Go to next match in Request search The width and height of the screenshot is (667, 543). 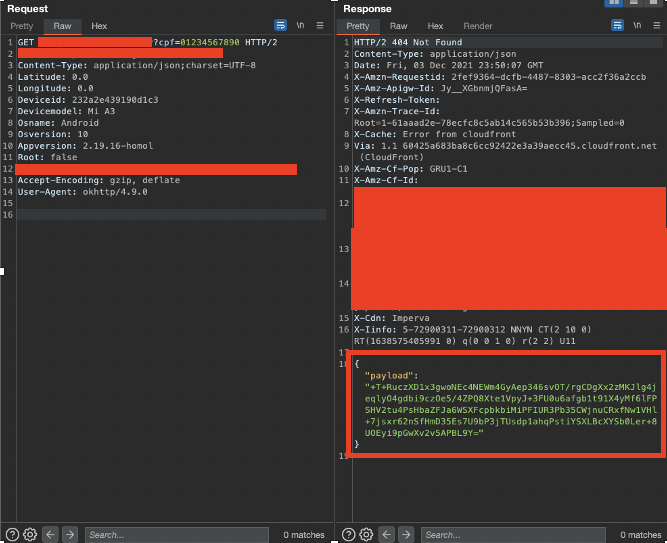pyautogui.click(x=70, y=534)
